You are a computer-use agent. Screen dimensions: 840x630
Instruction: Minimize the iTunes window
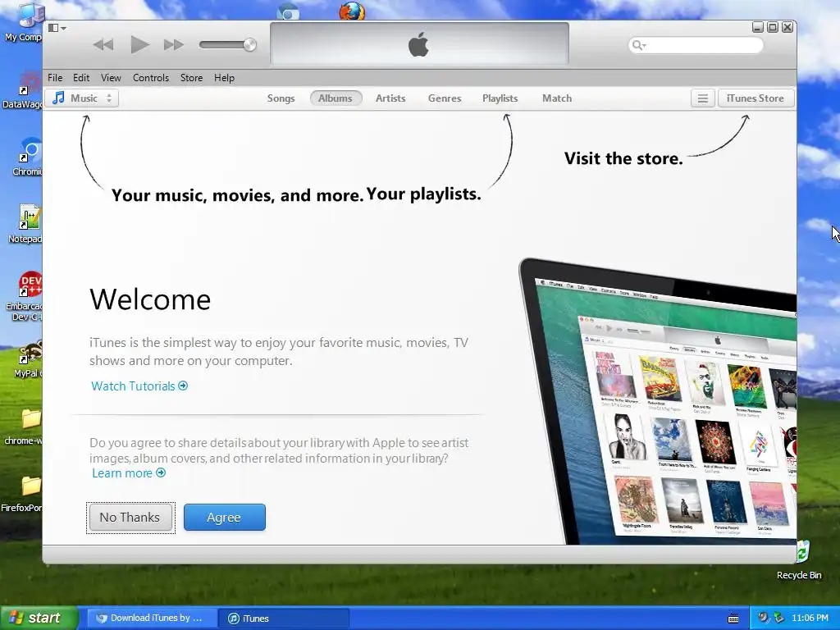coord(757,27)
